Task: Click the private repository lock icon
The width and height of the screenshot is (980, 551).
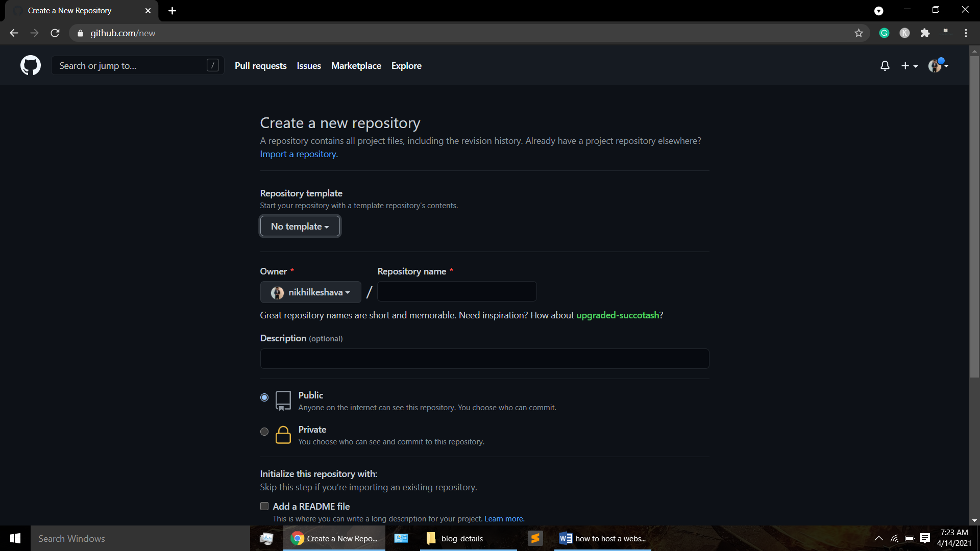Action: pyautogui.click(x=283, y=435)
